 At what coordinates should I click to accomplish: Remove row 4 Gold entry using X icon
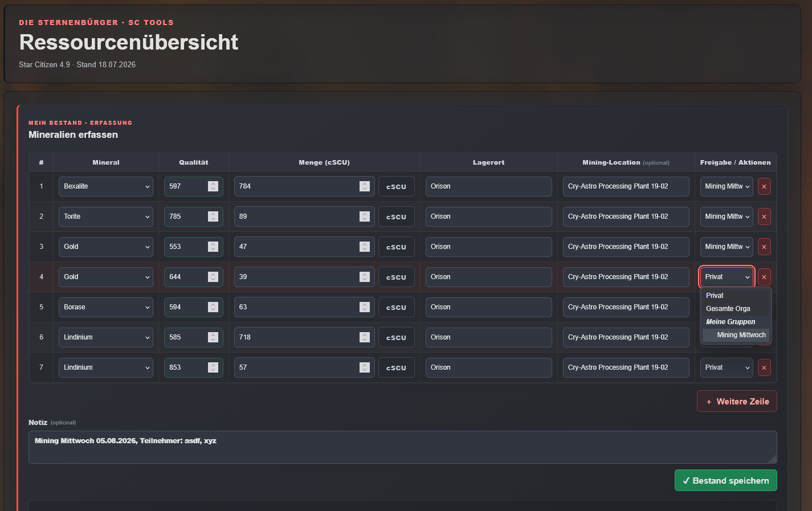[764, 277]
